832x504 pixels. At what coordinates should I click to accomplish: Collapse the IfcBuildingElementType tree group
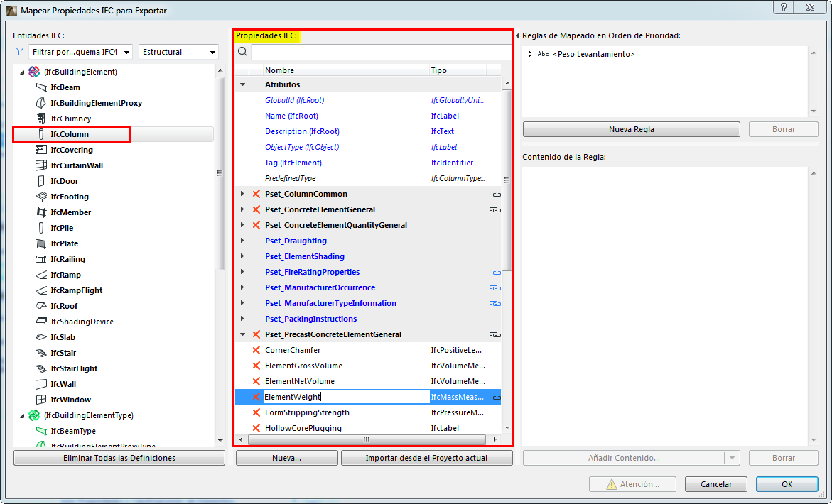(x=22, y=416)
